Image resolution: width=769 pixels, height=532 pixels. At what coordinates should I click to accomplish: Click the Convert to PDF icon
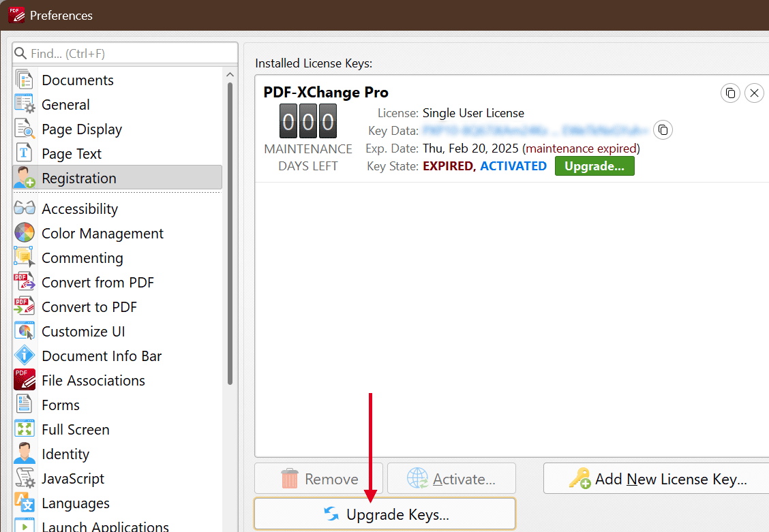(24, 306)
